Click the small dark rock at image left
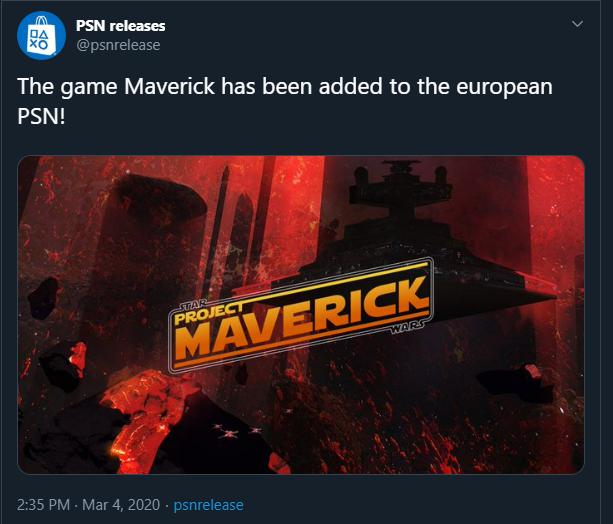613x524 pixels. pyautogui.click(x=43, y=297)
